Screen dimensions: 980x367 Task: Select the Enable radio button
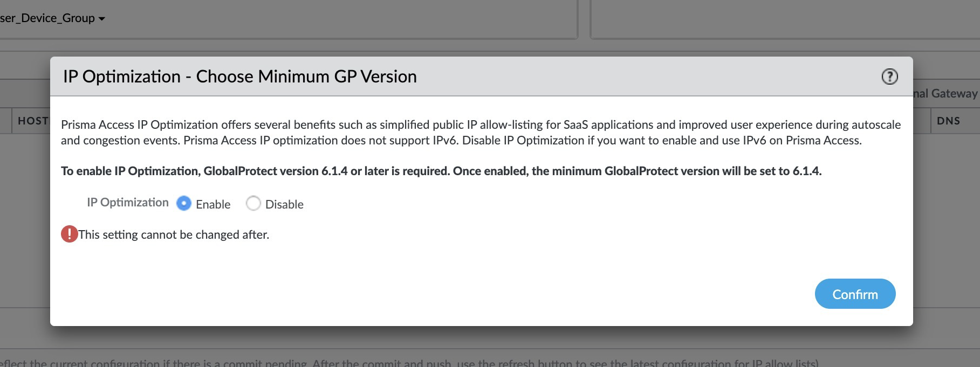(x=184, y=203)
